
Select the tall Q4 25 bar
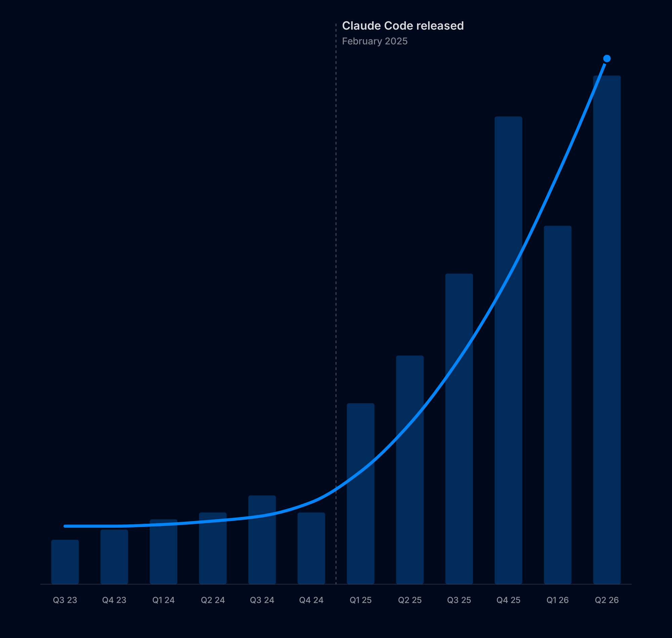click(508, 350)
